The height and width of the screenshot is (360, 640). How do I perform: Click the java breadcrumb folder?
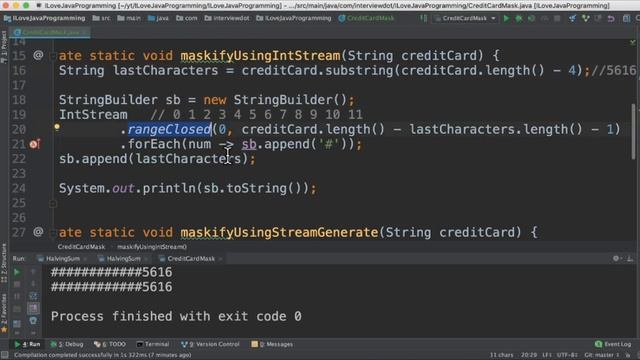tap(158, 18)
